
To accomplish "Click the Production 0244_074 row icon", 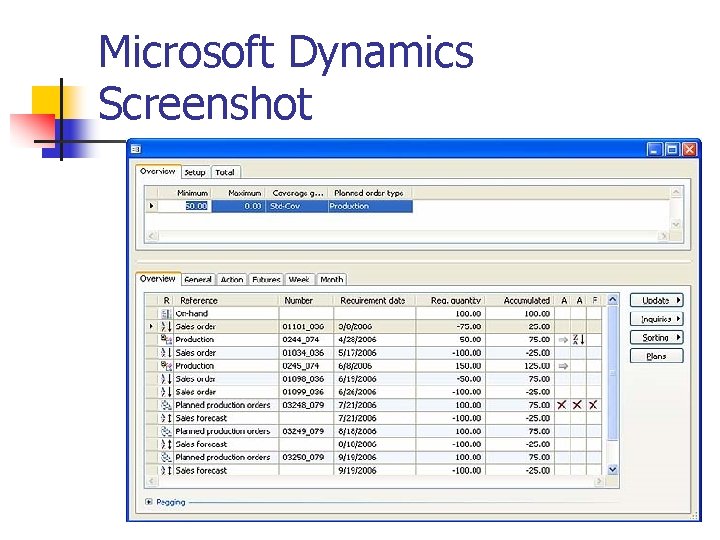I will [x=166, y=340].
